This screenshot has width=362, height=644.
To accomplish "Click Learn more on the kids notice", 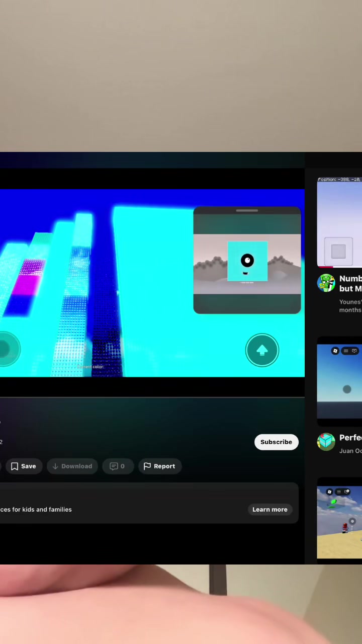I will (270, 509).
